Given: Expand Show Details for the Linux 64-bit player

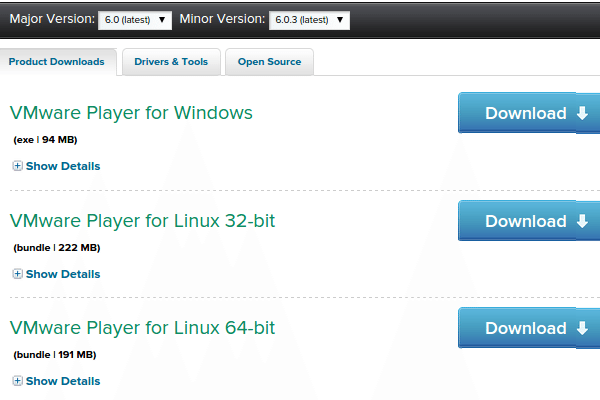Looking at the screenshot, I should point(62,381).
